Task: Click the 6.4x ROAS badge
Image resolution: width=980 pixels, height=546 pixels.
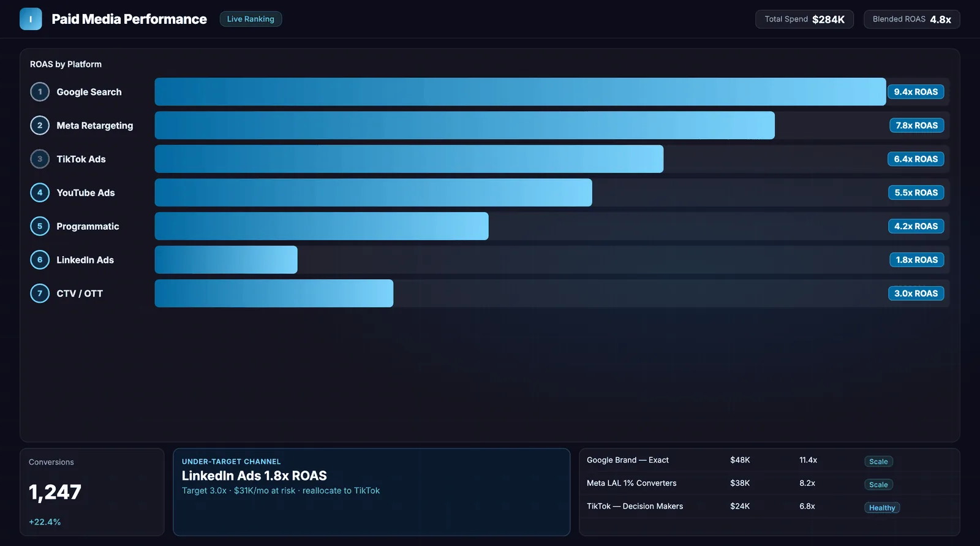Action: point(916,159)
